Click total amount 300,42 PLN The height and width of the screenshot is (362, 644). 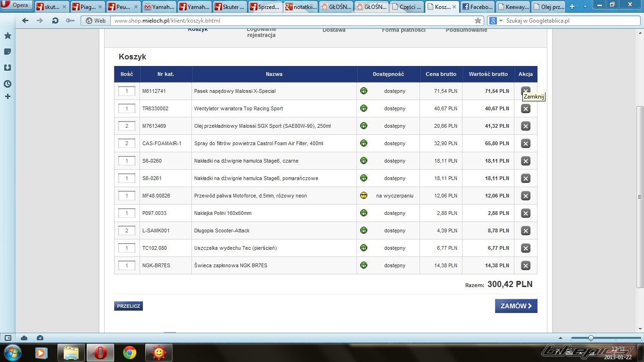point(510,284)
